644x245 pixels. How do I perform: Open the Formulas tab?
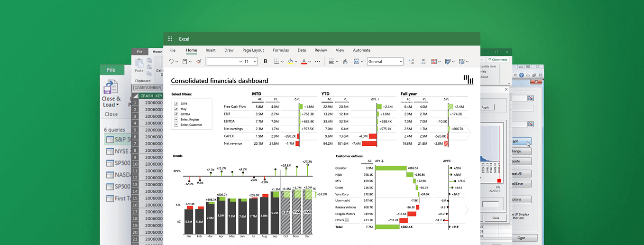coord(281,50)
